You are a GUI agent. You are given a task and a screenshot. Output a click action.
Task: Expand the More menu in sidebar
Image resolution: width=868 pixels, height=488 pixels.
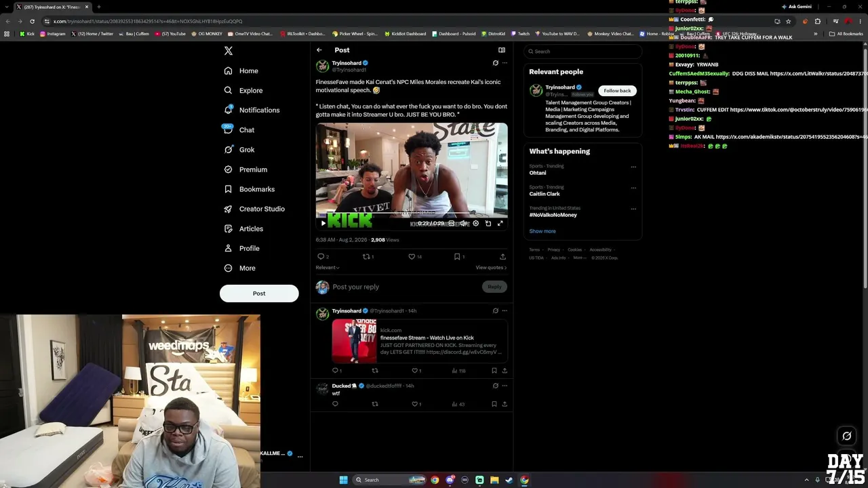click(x=240, y=268)
